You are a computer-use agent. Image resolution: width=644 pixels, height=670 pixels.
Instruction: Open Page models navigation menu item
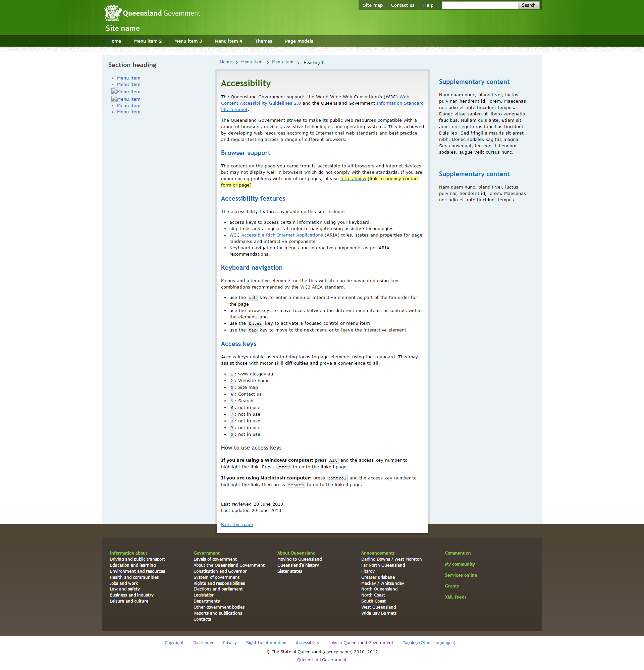(299, 41)
